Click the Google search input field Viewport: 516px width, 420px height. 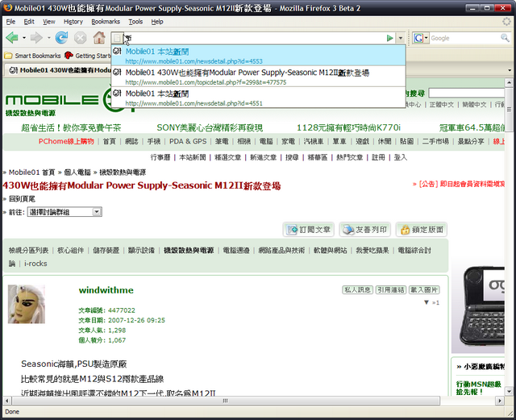point(464,38)
